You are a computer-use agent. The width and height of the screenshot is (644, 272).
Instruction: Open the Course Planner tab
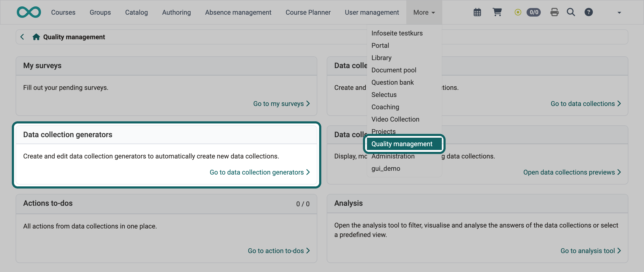[308, 12]
